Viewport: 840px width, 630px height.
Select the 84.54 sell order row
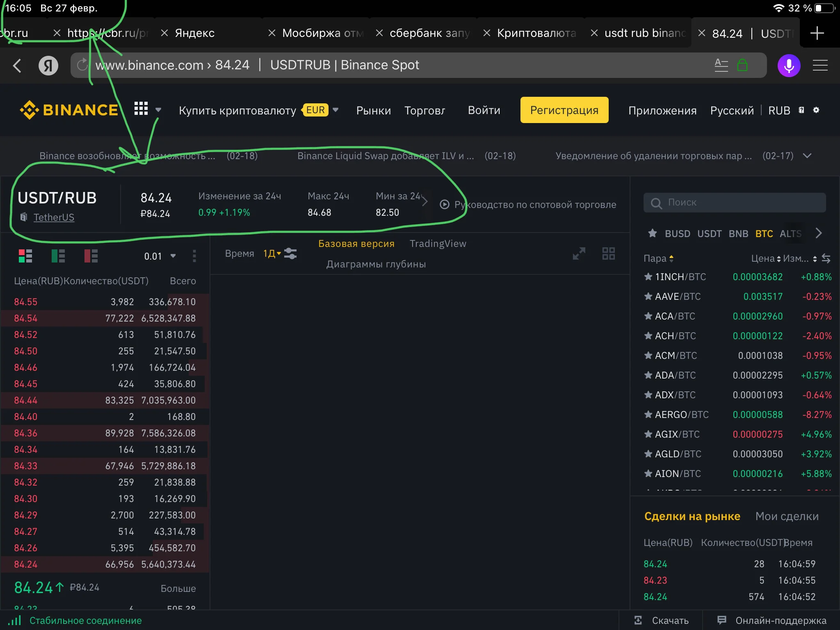pos(105,318)
